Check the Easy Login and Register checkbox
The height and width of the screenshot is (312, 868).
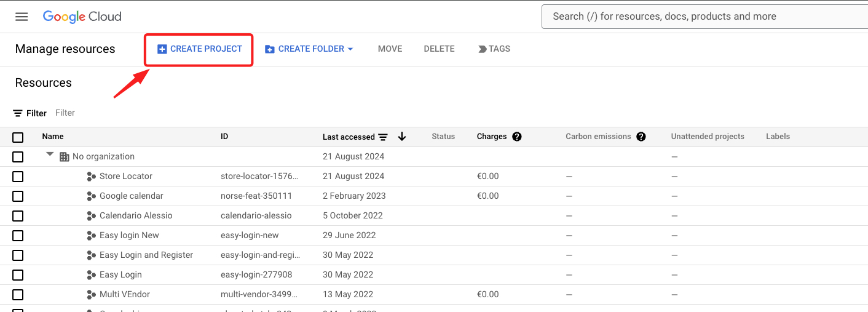18,255
